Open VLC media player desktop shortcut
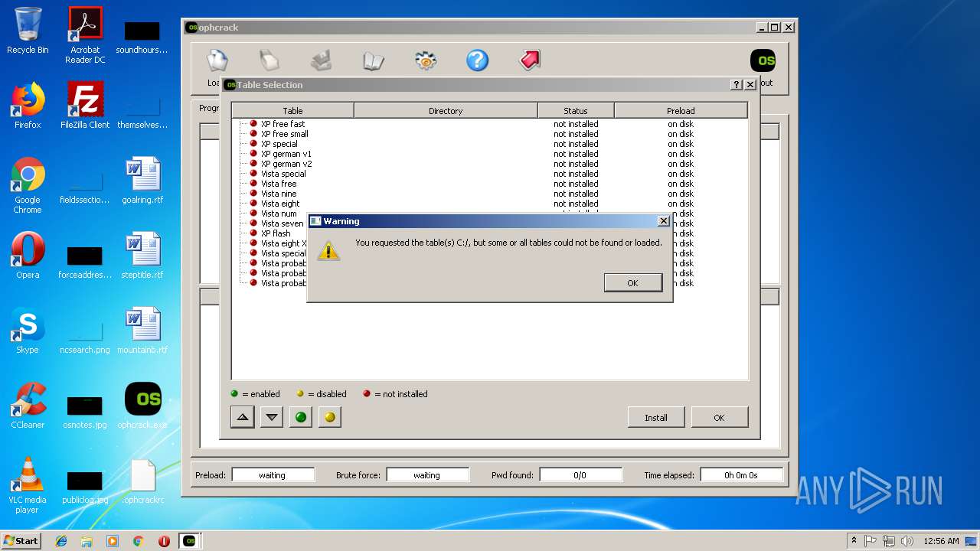Screen dimensions: 980x551 tap(28, 485)
